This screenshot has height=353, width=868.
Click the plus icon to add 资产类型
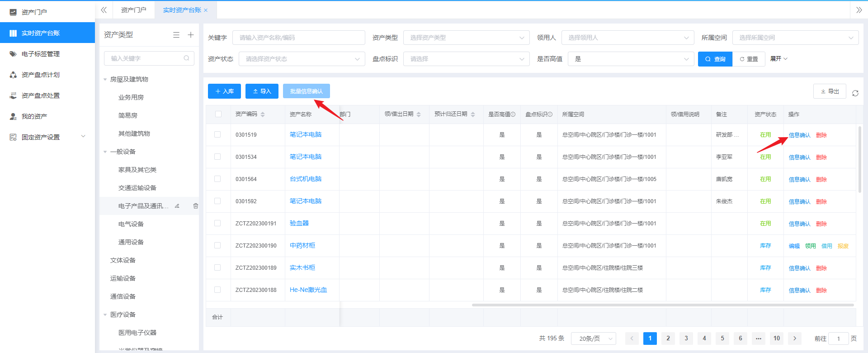click(x=191, y=35)
